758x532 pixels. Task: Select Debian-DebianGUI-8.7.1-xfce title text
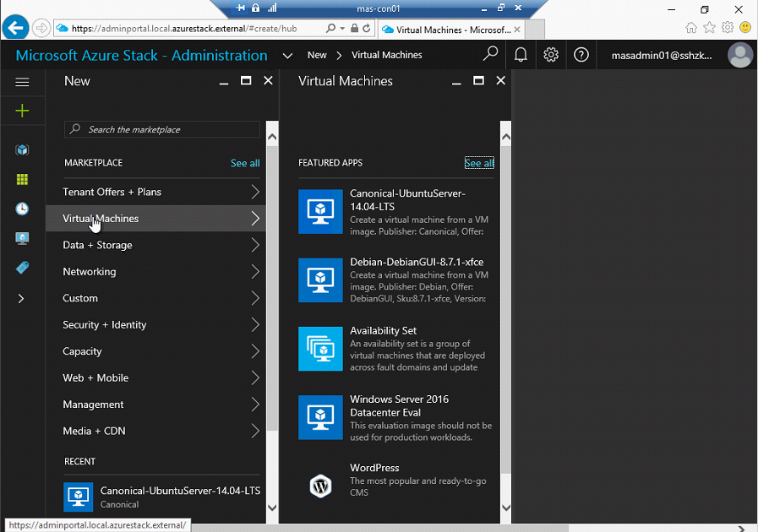tap(417, 262)
